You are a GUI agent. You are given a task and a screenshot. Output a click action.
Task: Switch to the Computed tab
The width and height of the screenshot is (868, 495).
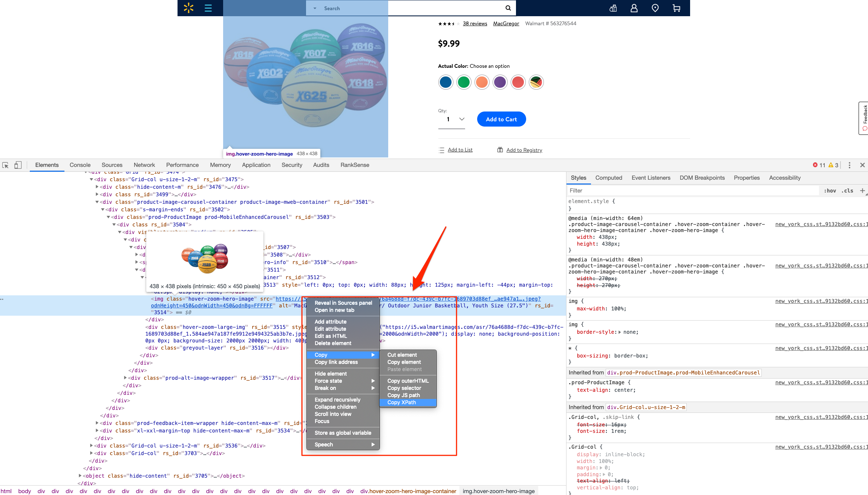pyautogui.click(x=608, y=177)
